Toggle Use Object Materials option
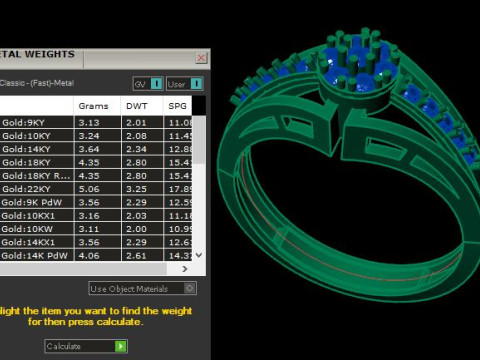The width and height of the screenshot is (480, 360). click(143, 288)
